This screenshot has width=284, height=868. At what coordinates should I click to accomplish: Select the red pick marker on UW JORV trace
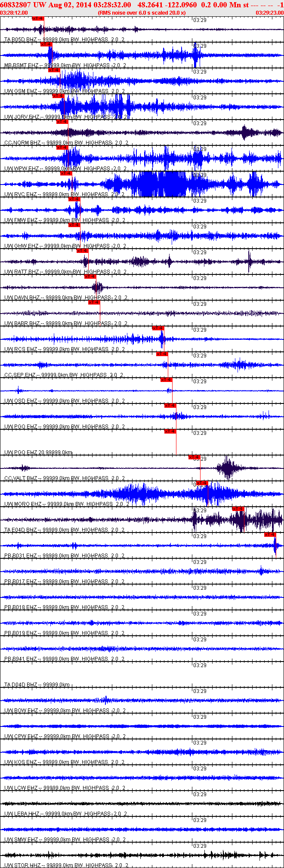(x=58, y=96)
